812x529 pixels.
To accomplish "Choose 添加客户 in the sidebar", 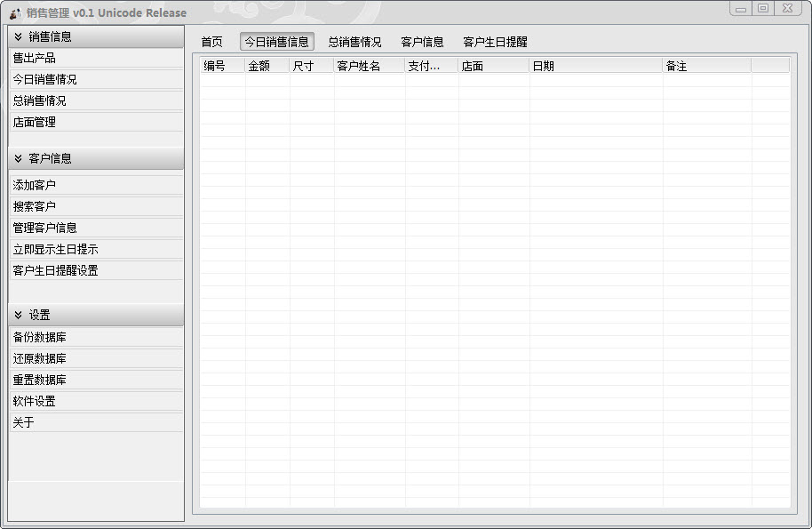I will [34, 186].
